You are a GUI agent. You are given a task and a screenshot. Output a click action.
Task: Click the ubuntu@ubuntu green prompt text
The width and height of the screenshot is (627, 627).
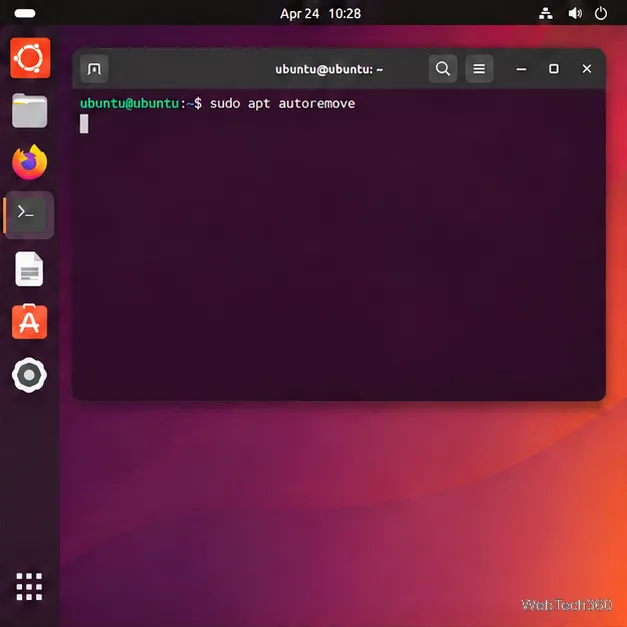point(130,104)
